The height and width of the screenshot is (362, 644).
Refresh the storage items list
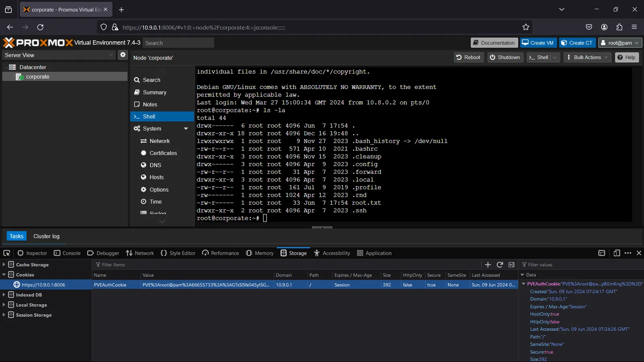click(x=500, y=265)
